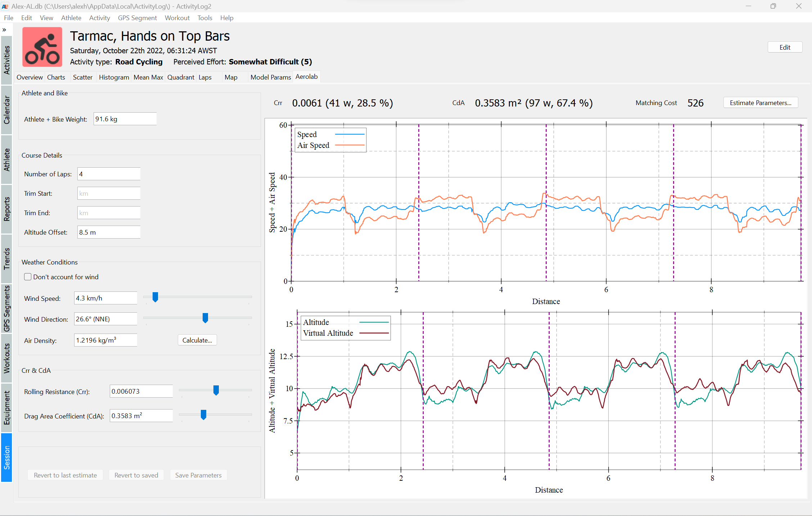Switch to the Map tab
Image resolution: width=812 pixels, height=516 pixels.
[x=231, y=77]
